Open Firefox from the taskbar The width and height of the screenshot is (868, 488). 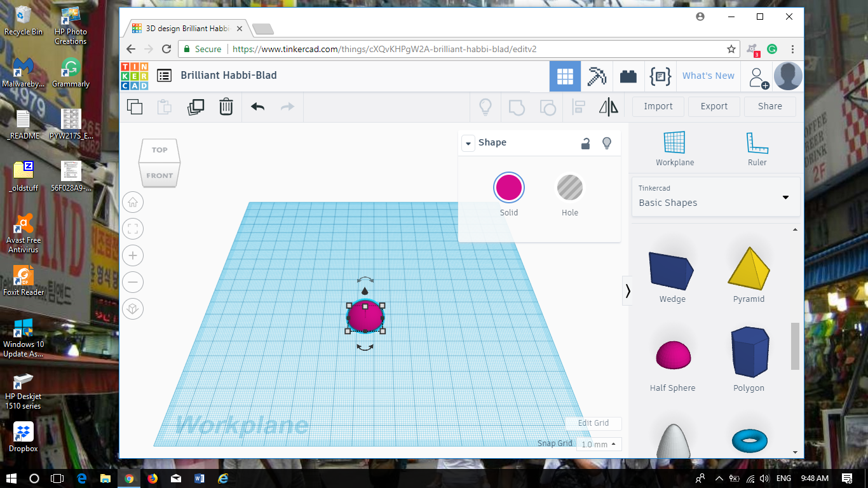click(153, 478)
